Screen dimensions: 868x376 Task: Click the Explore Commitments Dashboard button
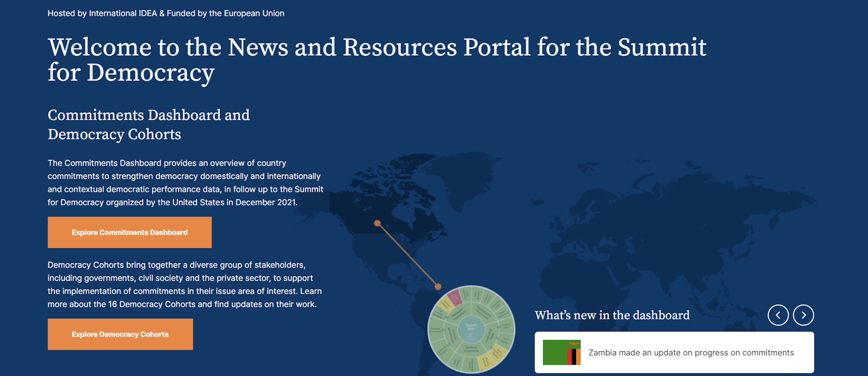[129, 232]
